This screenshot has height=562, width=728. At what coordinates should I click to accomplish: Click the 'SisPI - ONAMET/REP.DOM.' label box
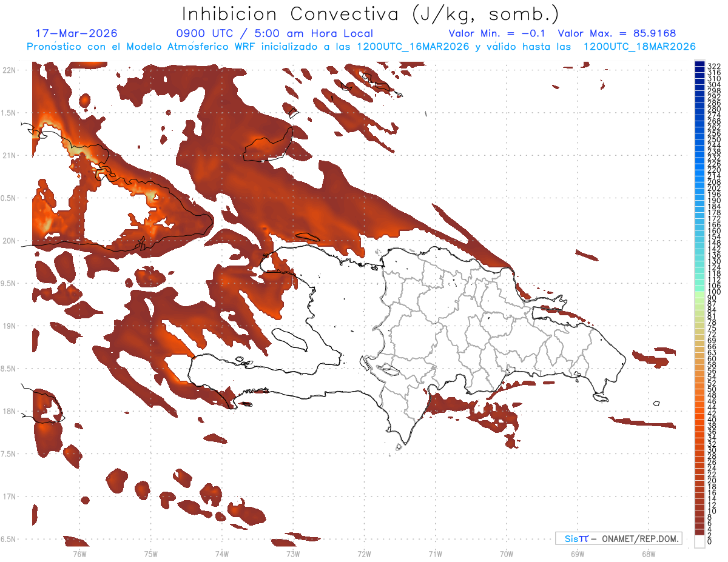point(618,538)
